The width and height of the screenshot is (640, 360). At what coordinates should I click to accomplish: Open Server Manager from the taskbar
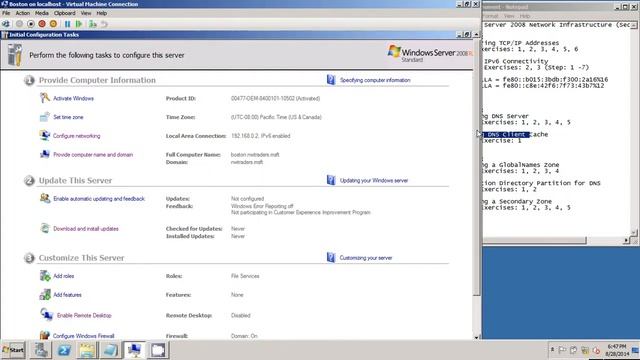click(40, 350)
